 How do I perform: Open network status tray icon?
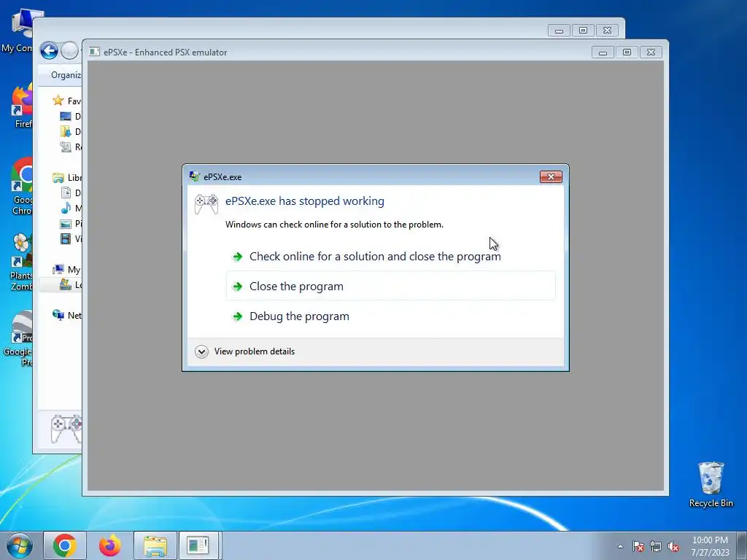656,546
